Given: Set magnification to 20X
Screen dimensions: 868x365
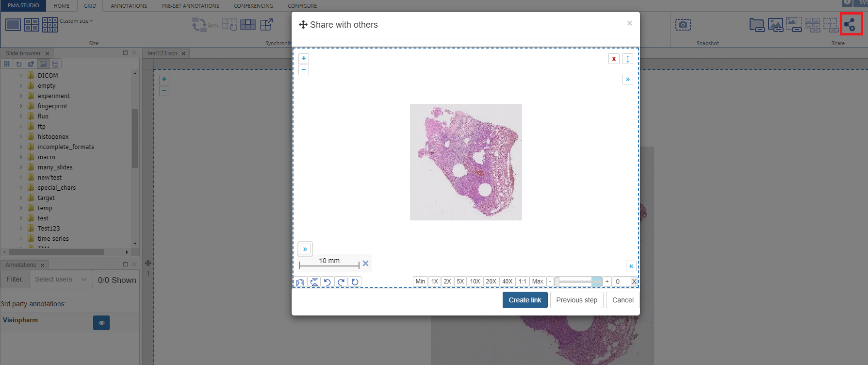Looking at the screenshot, I should pos(491,282).
